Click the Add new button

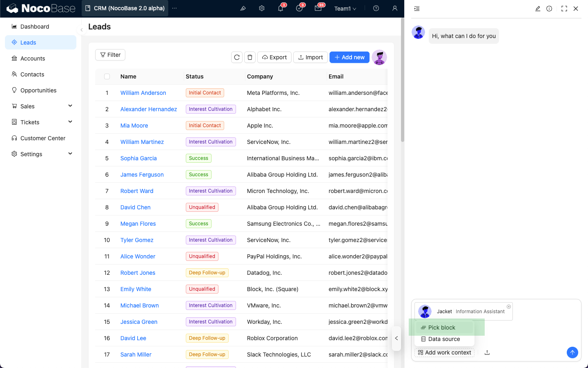(350, 57)
